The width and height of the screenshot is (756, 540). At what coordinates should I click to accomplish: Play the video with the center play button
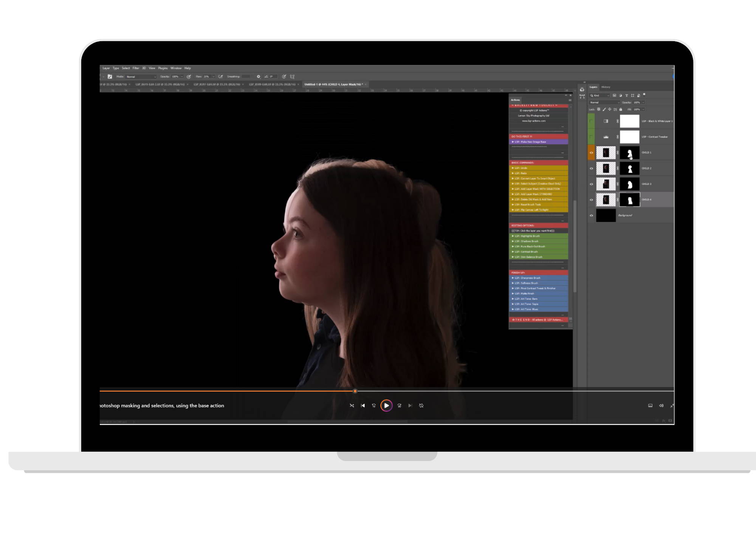[386, 406]
